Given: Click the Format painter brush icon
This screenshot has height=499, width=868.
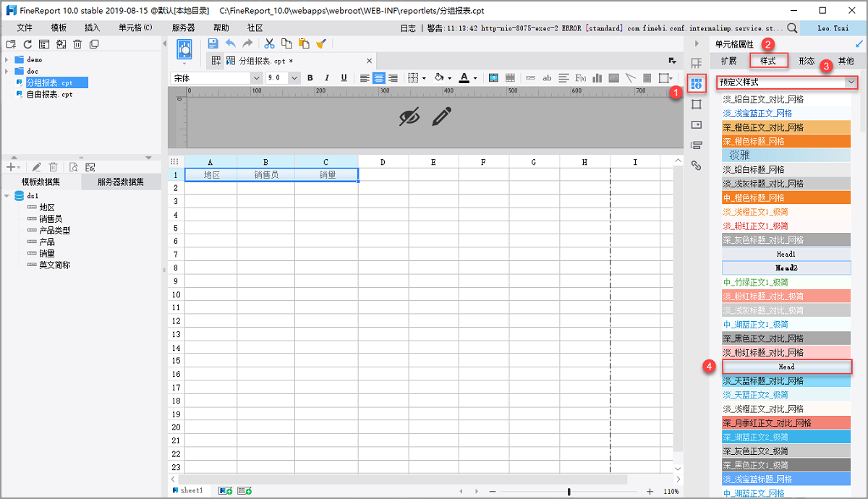Looking at the screenshot, I should [321, 43].
